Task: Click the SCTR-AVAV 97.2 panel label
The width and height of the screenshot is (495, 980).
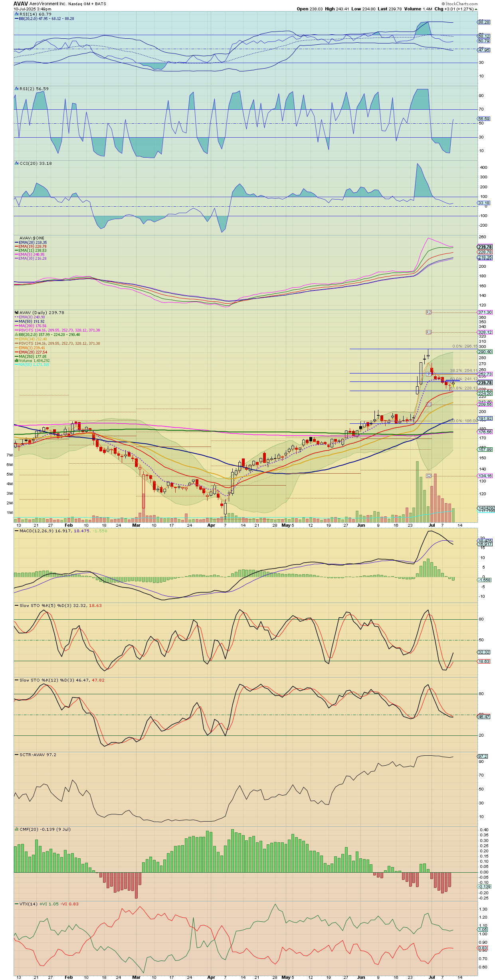Action: [38, 755]
